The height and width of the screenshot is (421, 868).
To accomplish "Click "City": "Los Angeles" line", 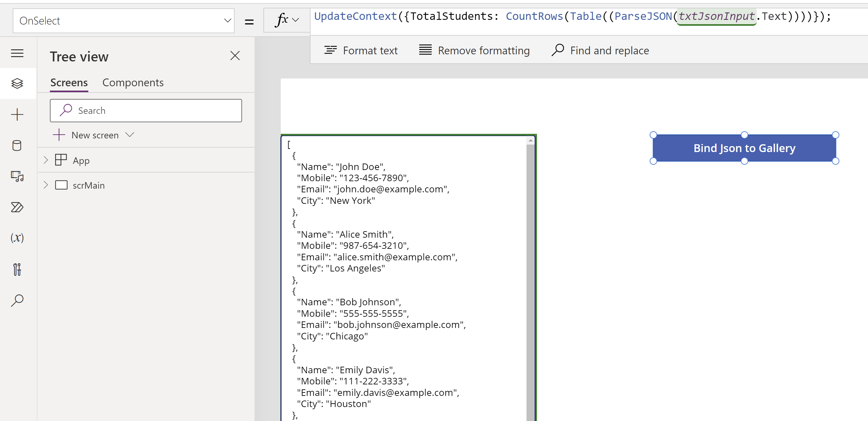I will (341, 268).
